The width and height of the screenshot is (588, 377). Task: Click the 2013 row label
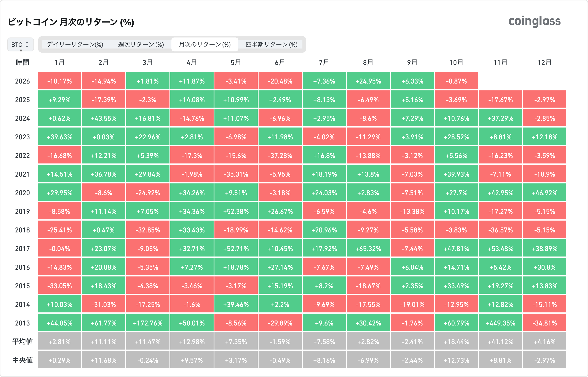(22, 323)
